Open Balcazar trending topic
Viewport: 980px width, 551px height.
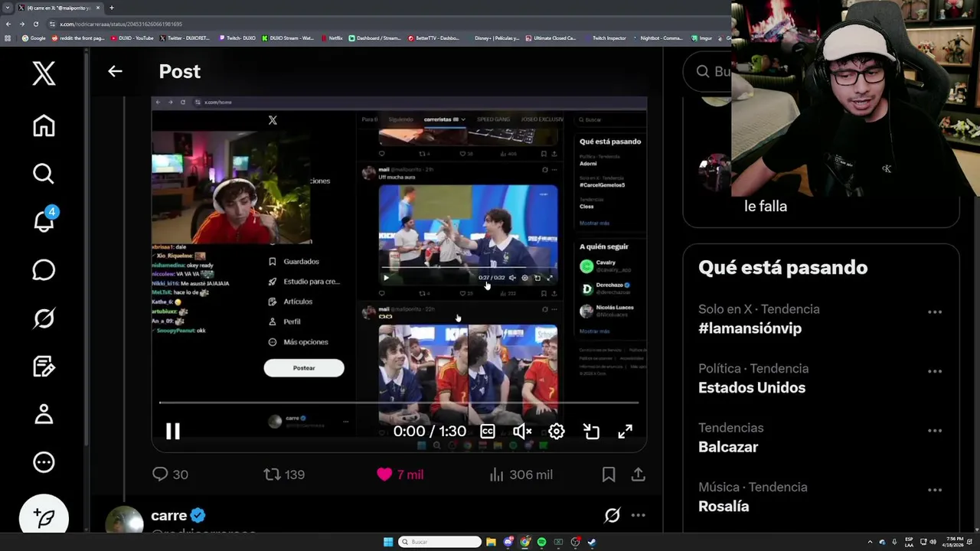pyautogui.click(x=728, y=447)
